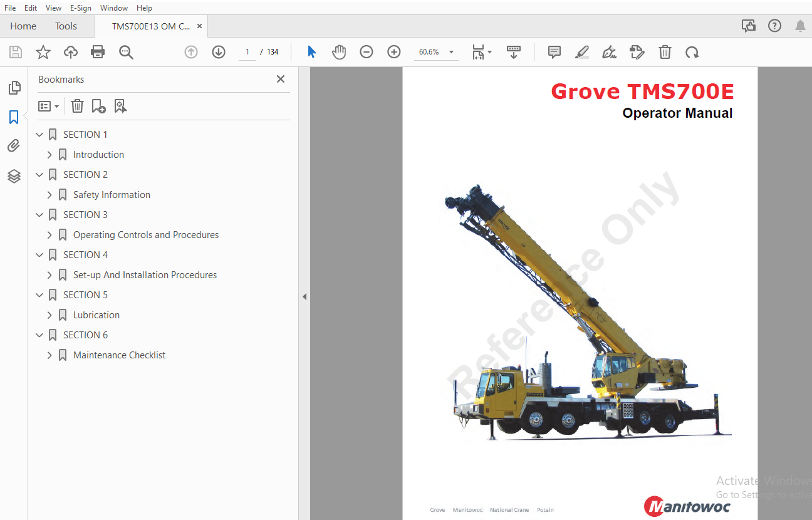Enable scrolling mode icon

[514, 52]
